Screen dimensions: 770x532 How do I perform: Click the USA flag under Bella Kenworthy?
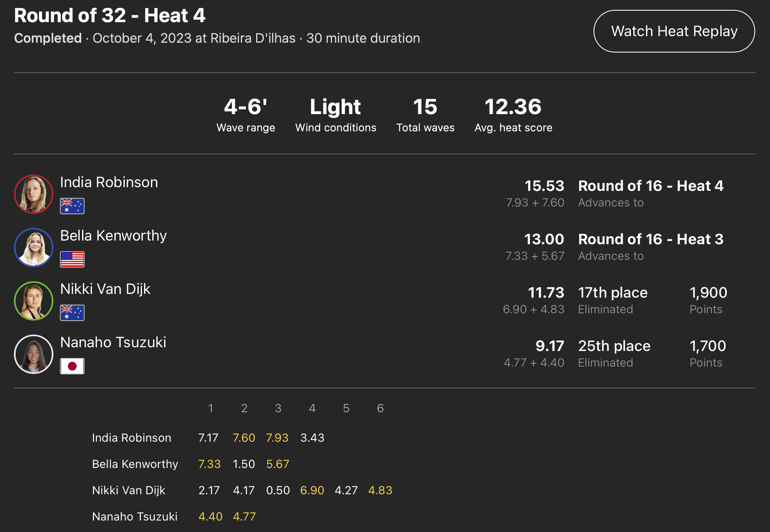pyautogui.click(x=72, y=259)
